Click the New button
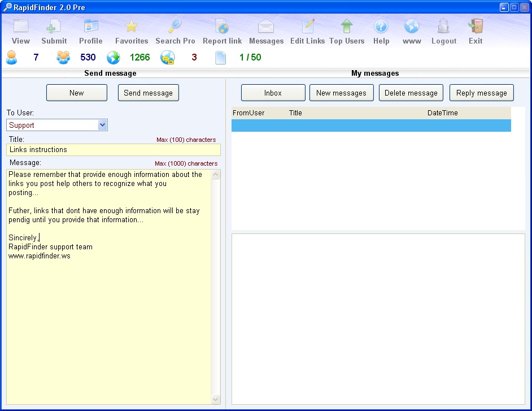The width and height of the screenshot is (532, 411). click(77, 93)
